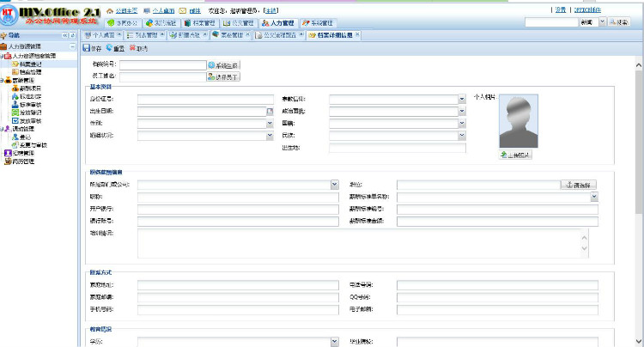Screen dimensions: 644x347
Task: Switch to 系统管理 main module tab
Action: click(318, 23)
